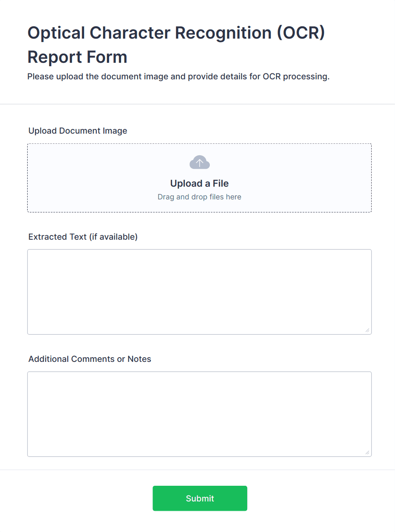Viewport: 395px width, 532px height.
Task: Click the cloud upload icon
Action: pyautogui.click(x=200, y=162)
